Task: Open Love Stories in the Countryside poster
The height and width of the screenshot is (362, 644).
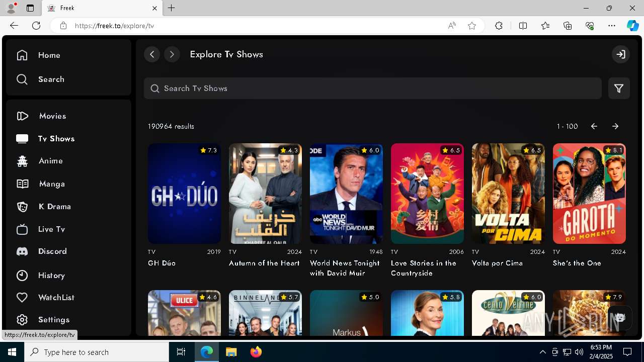Action: 427,194
